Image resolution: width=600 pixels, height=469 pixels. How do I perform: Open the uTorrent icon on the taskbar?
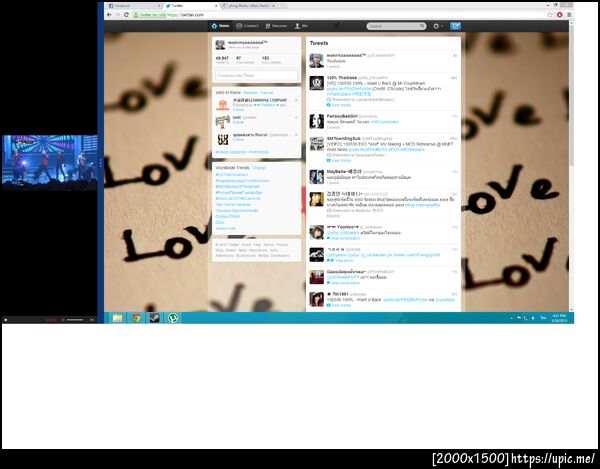(x=173, y=318)
